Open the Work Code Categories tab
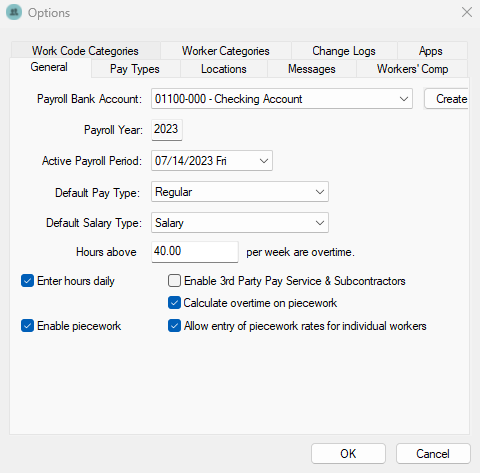480x473 pixels. [x=85, y=51]
